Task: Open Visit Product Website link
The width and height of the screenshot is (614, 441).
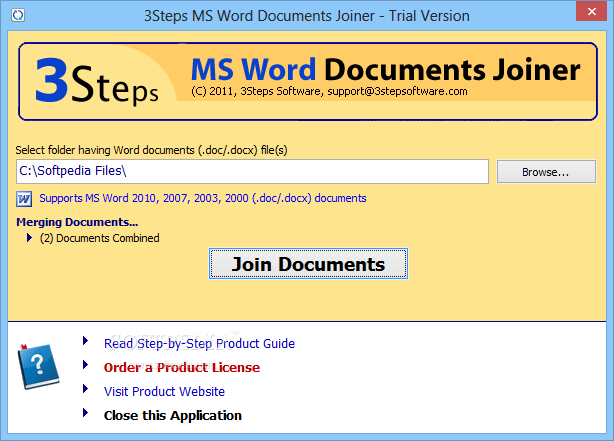Action: 164,391
